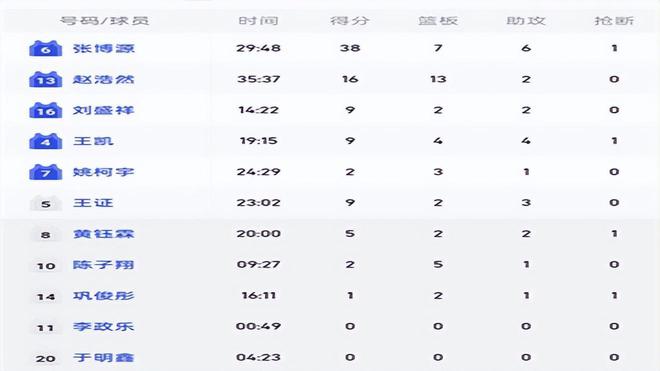Click the 得分 column header
The height and width of the screenshot is (371, 660).
[x=350, y=21]
